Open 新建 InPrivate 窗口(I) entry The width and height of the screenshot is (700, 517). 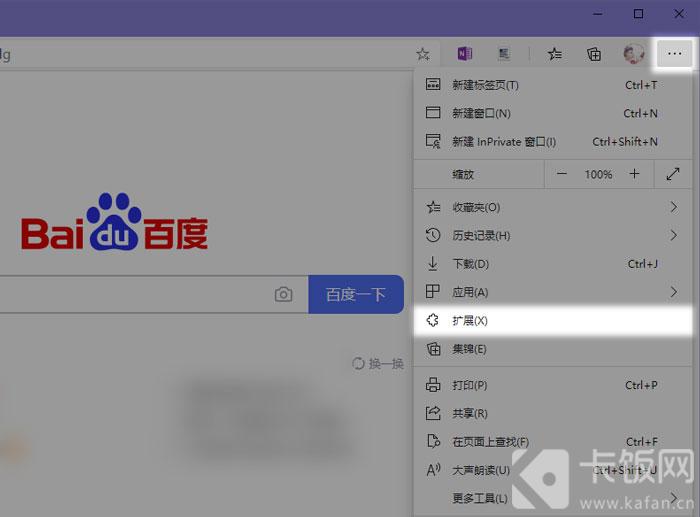tap(552, 142)
